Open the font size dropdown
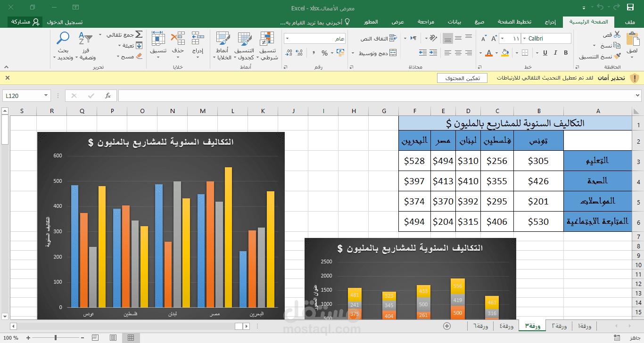Image resolution: width=644 pixels, height=343 pixels. 503,39
